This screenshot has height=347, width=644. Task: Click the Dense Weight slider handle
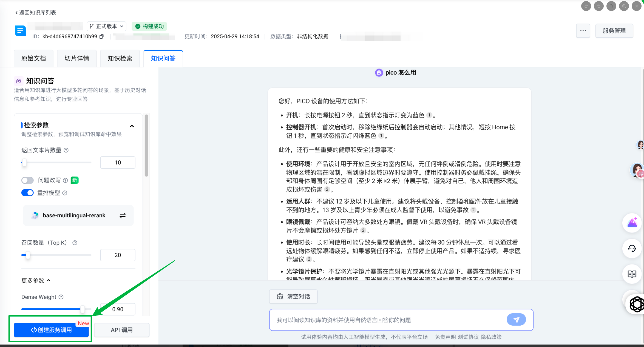pos(83,309)
